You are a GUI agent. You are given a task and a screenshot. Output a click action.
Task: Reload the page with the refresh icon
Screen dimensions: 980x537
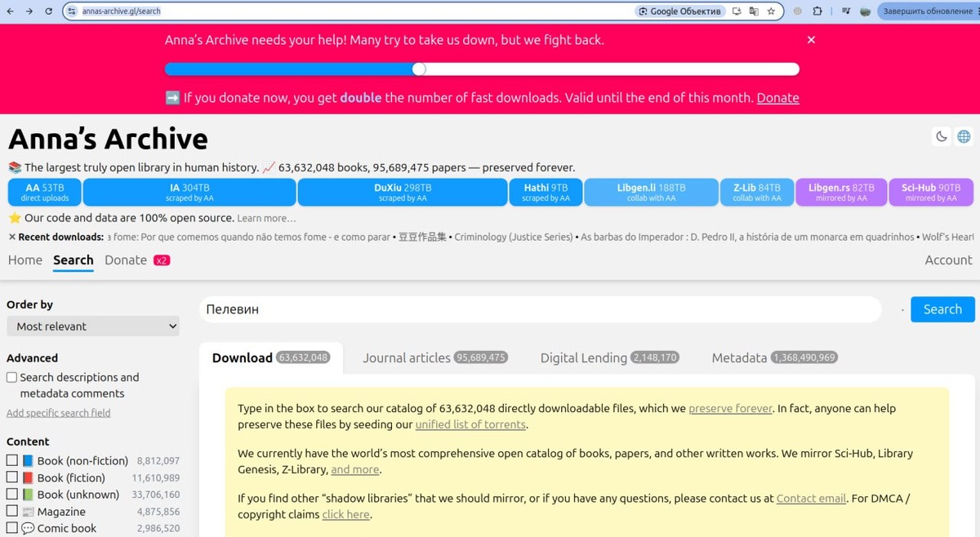tap(49, 11)
